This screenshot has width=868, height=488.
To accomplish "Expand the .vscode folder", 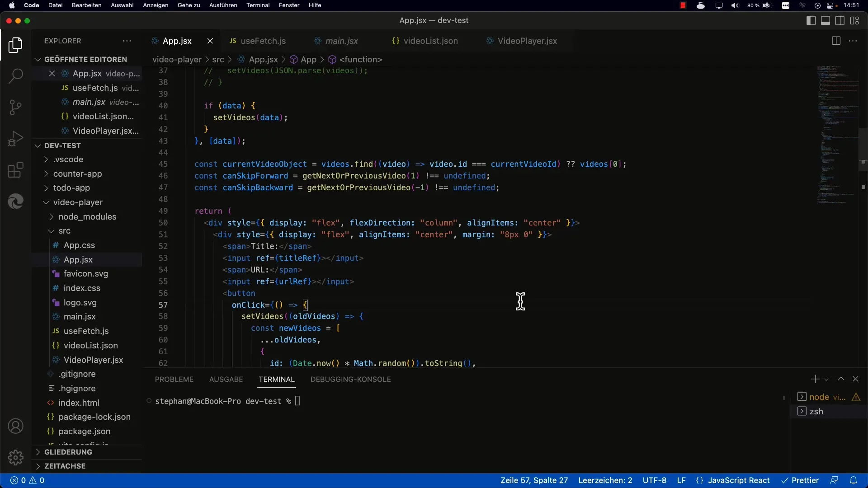I will point(86,160).
